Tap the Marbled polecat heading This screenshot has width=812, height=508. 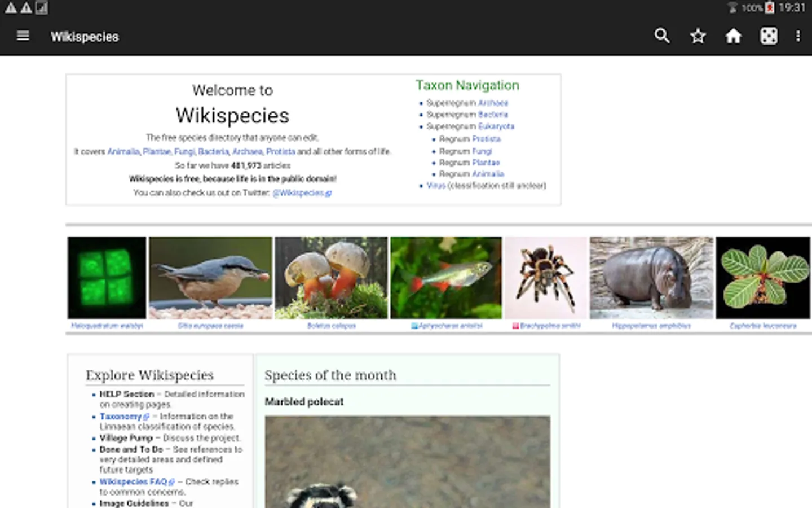pyautogui.click(x=304, y=402)
